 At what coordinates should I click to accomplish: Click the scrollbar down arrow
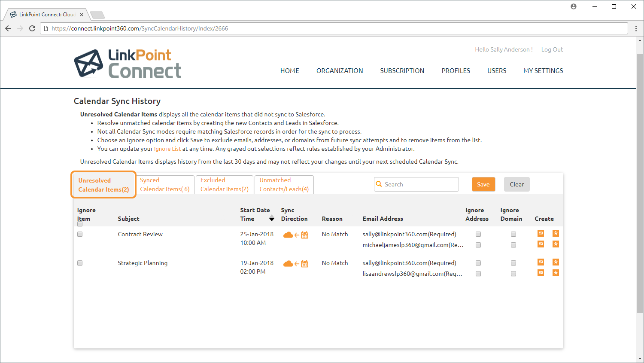[640, 358]
